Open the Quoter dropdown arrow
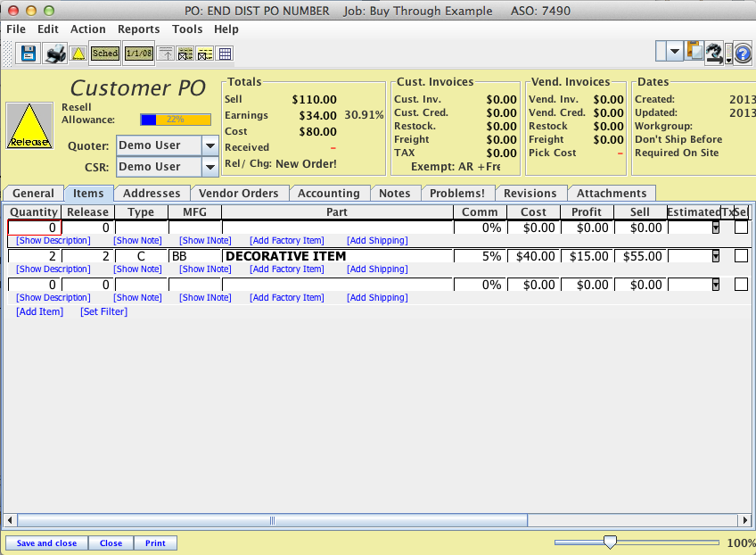756x555 pixels. coord(210,145)
